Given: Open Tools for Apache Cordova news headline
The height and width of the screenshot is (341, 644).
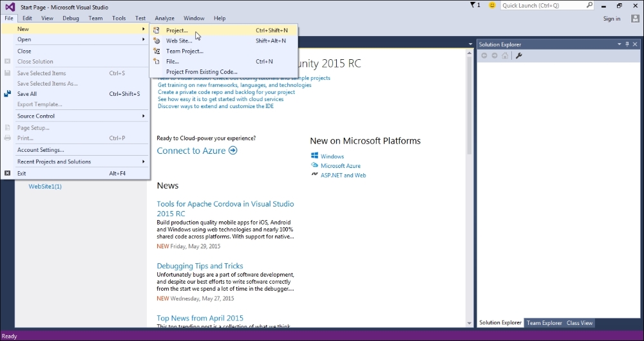Looking at the screenshot, I should click(225, 208).
